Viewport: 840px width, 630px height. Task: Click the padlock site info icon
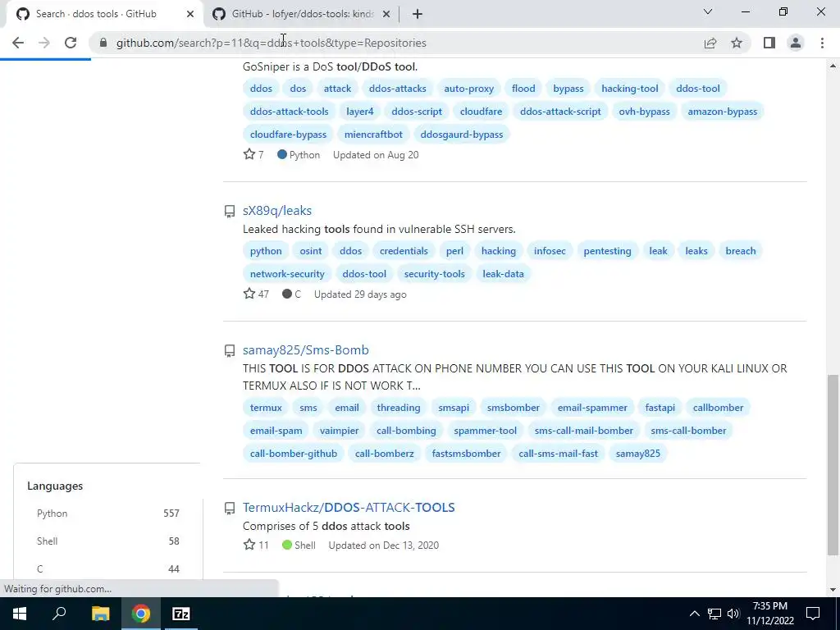coord(103,43)
